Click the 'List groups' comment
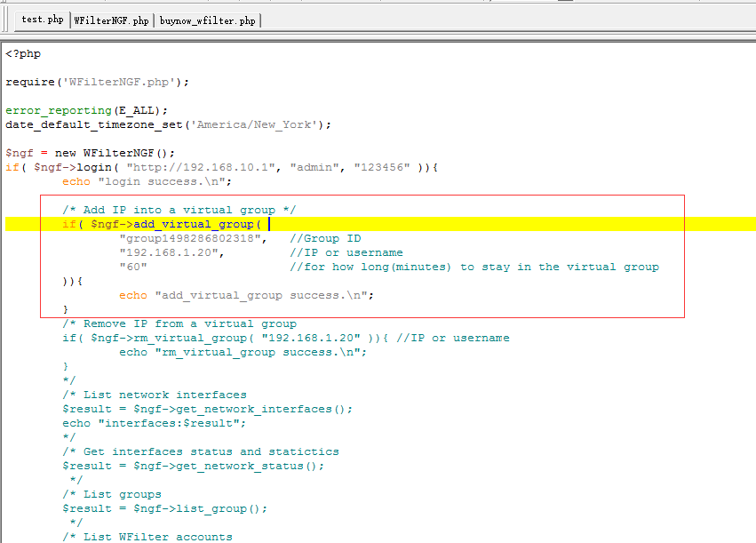This screenshot has width=756, height=543. click(112, 495)
